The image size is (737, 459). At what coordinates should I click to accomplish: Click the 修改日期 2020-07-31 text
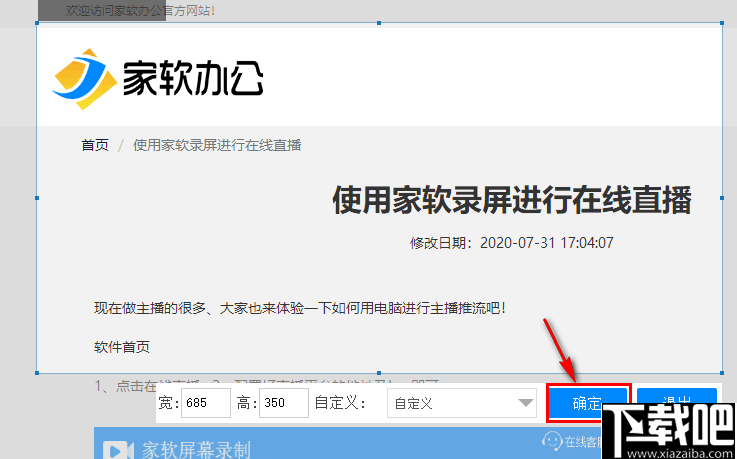(x=512, y=243)
